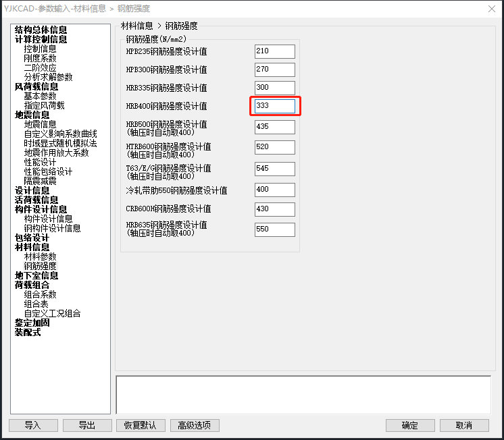This screenshot has width=504, height=440.
Task: Restore defaults with 恢复默认
Action: (x=141, y=426)
